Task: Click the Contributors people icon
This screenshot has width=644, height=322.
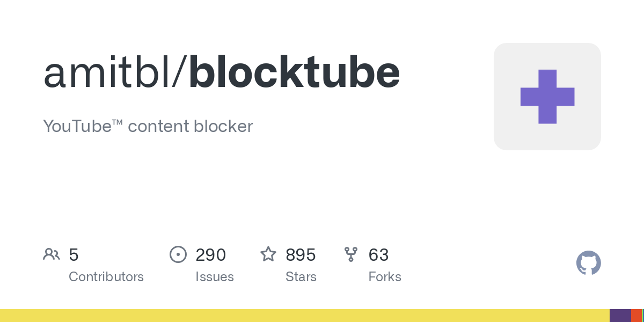Action: pos(52,254)
